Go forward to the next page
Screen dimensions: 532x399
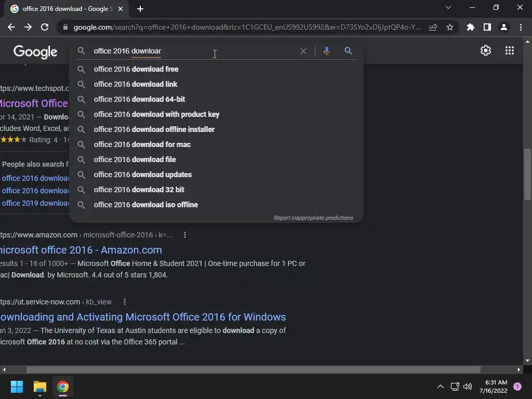click(x=28, y=27)
